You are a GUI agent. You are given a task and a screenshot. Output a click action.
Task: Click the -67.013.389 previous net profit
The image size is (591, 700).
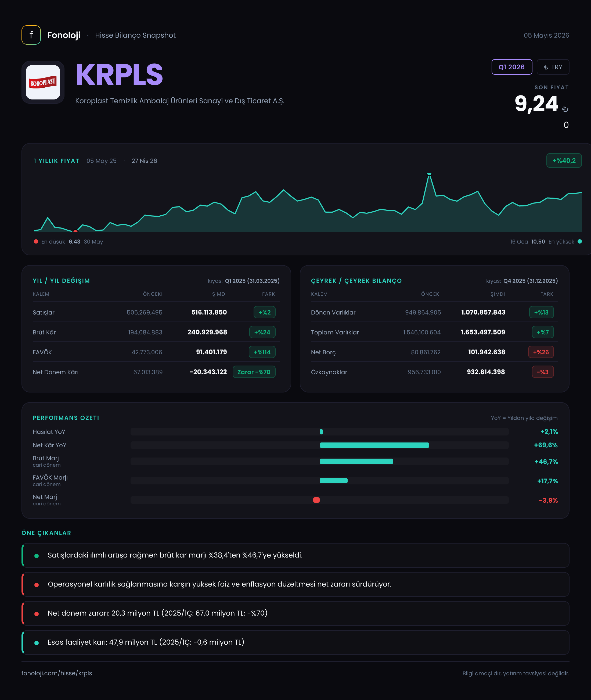click(x=146, y=372)
